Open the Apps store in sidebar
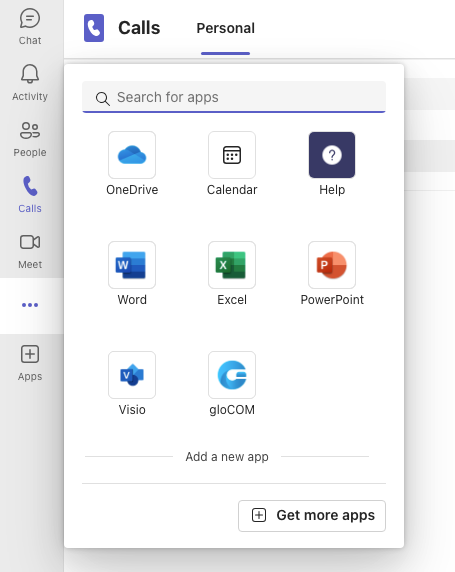Viewport: 455px width, 572px height. click(30, 363)
